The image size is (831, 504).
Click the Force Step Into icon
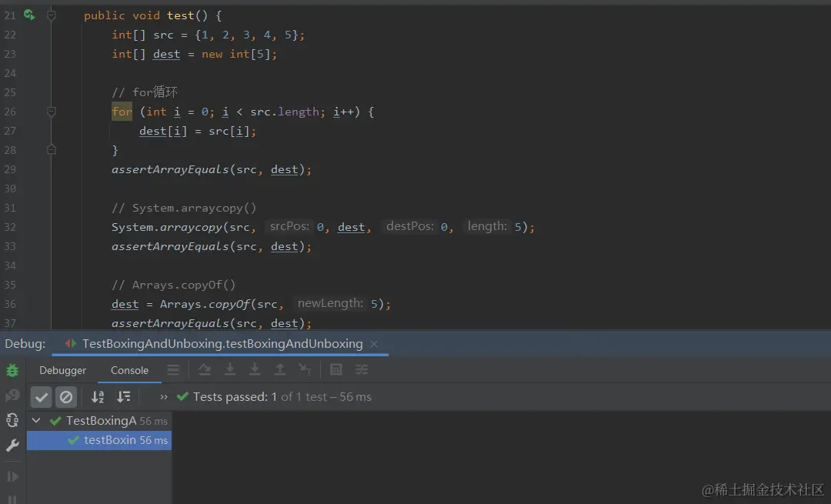255,370
